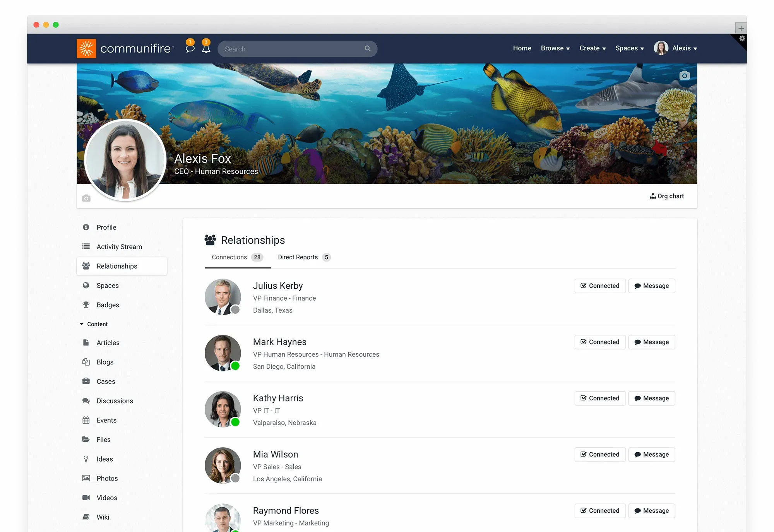Open Raymond Flores profile name link
Screen dimensions: 774x532
286,511
